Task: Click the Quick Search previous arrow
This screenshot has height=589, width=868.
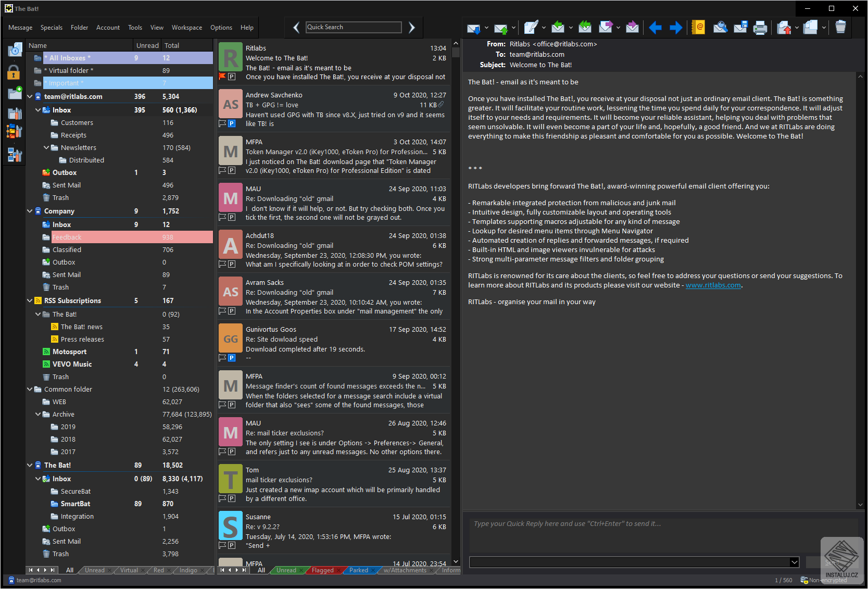Action: pos(296,28)
